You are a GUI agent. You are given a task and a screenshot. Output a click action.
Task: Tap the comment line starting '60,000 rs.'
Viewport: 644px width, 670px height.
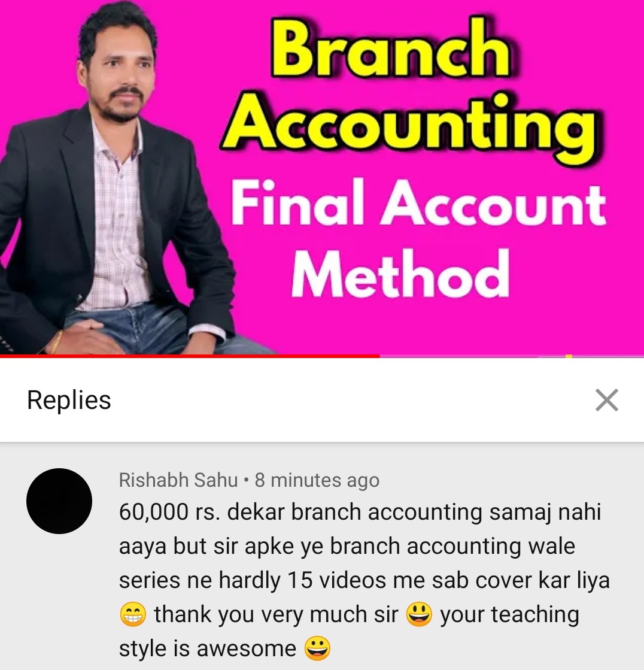tap(360, 512)
